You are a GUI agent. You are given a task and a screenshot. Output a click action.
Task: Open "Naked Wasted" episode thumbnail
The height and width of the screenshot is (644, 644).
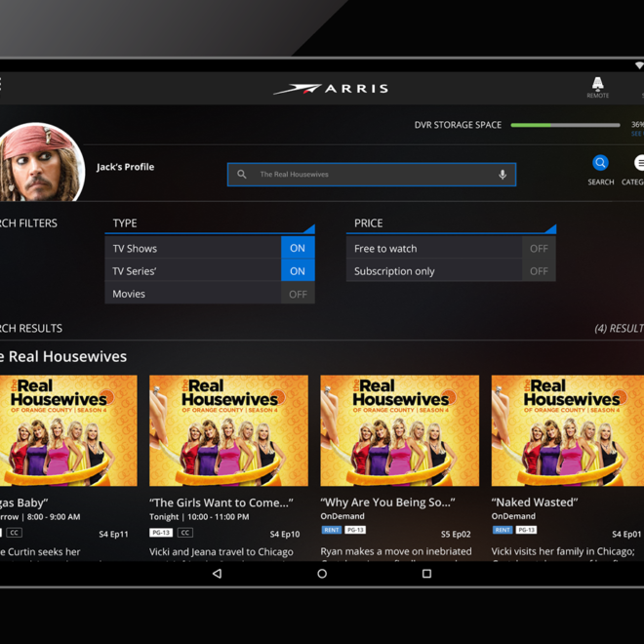(x=568, y=430)
